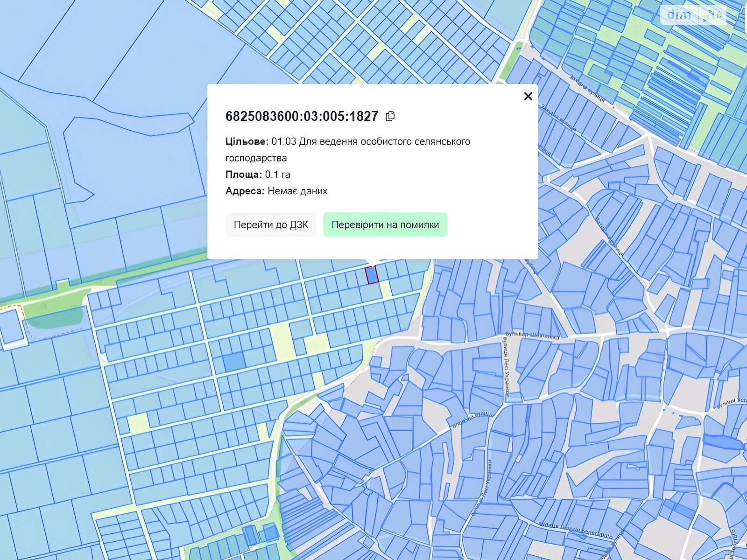Click the pale yellow lot beside the selected parcel
Screen dimensions: 747x560
click(x=386, y=288)
